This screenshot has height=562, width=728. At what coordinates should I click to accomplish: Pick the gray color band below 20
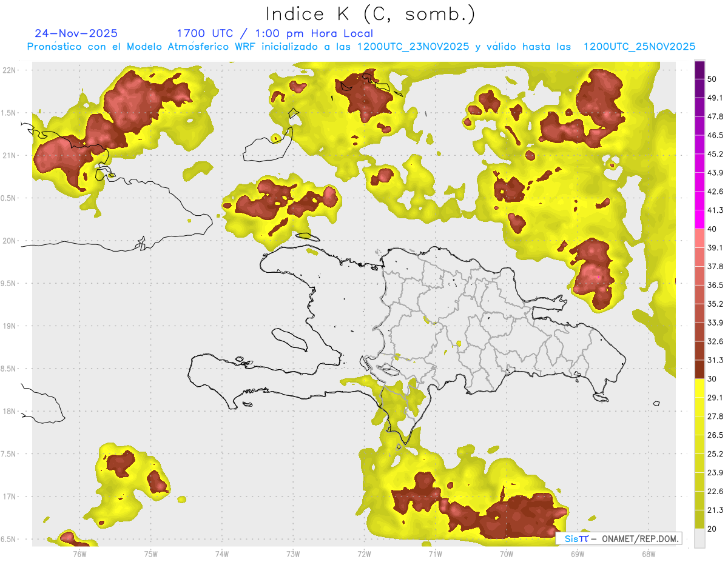pos(699,538)
